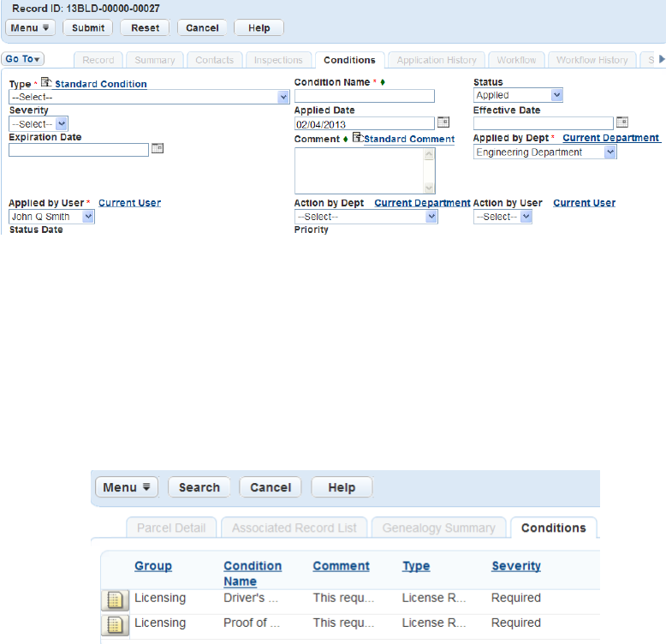Open the Expiration Date calendar picker
The image size is (666, 644).
(x=158, y=148)
